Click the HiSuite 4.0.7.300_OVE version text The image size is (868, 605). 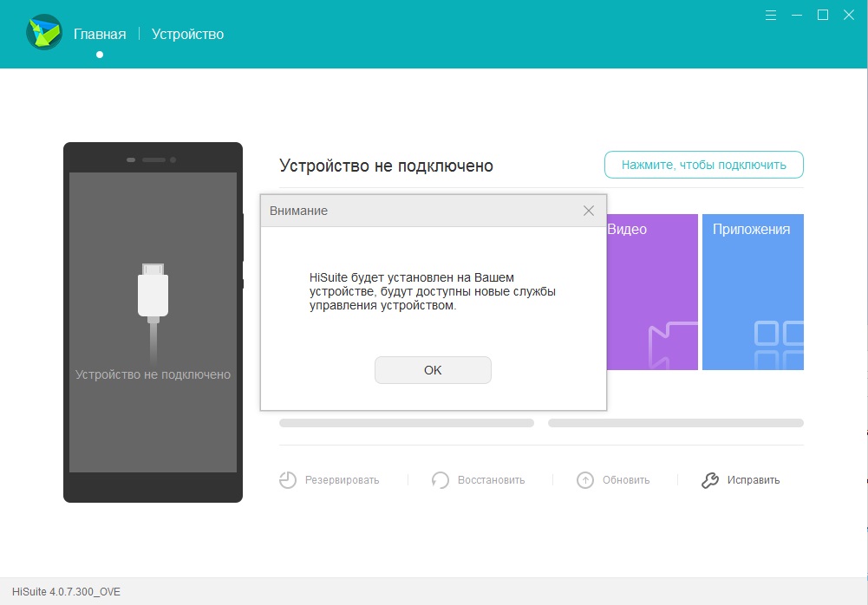tap(67, 592)
